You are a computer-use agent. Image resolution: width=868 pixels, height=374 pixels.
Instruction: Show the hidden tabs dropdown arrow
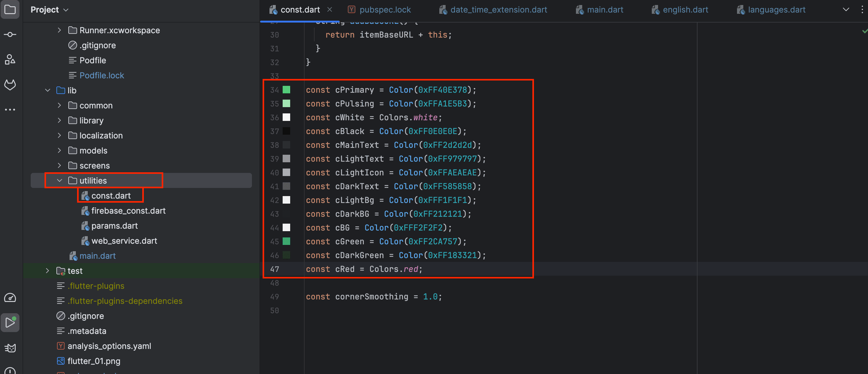click(x=846, y=9)
